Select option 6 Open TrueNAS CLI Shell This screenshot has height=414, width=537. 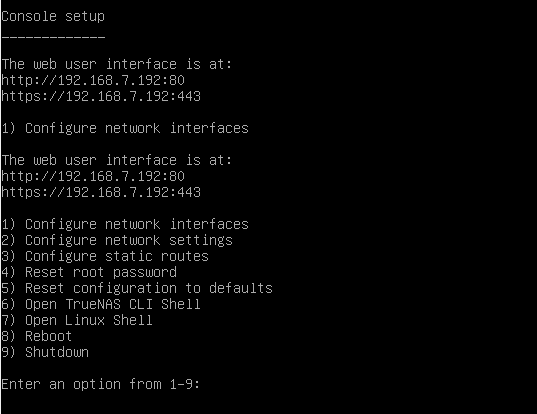[101, 304]
